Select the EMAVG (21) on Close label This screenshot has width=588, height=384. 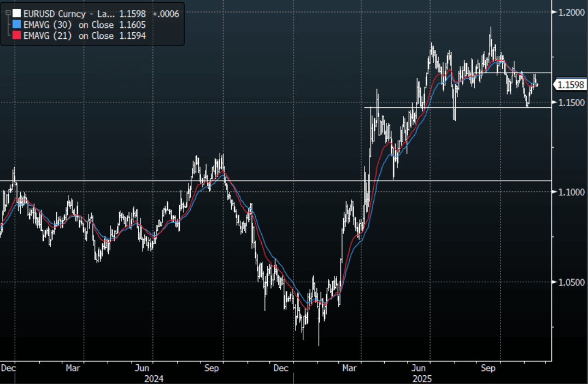[x=69, y=36]
